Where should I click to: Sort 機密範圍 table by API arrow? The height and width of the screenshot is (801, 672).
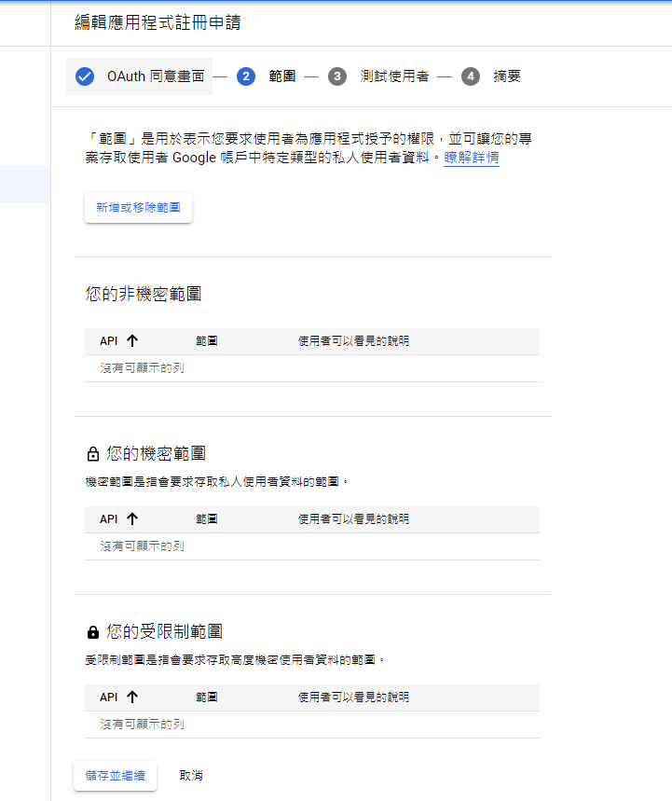tap(132, 519)
